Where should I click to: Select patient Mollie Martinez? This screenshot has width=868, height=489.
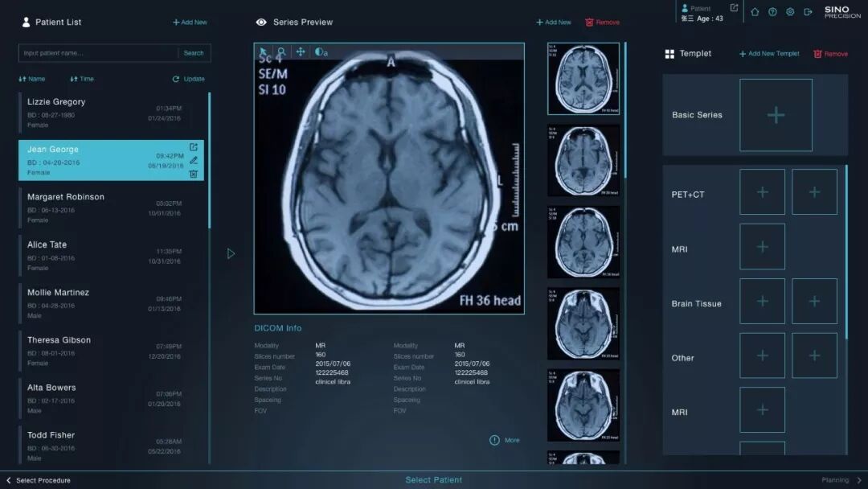(111, 303)
